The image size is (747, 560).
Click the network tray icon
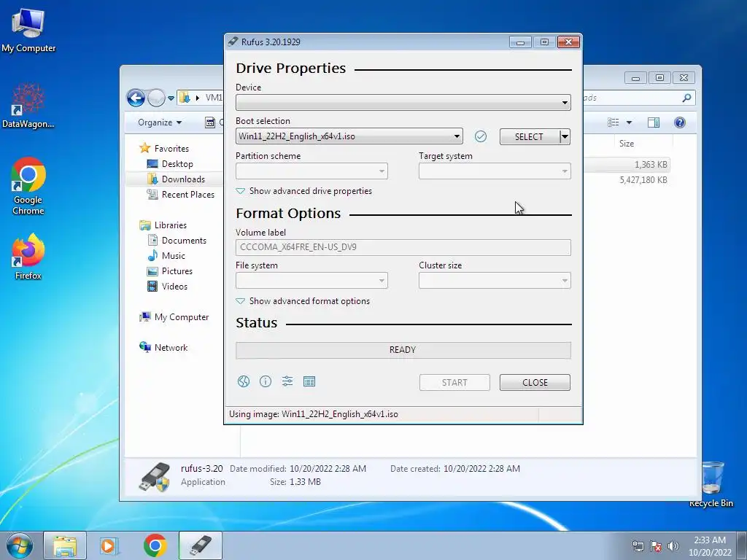point(638,546)
